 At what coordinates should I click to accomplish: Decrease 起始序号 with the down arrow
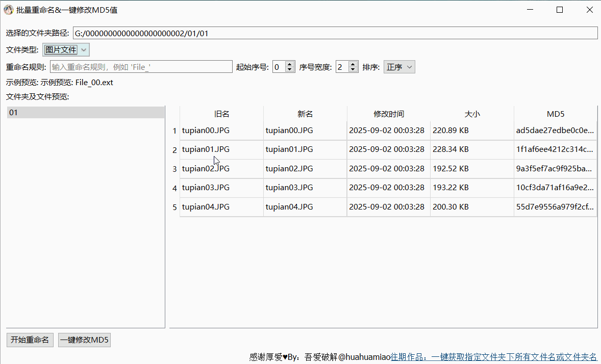(290, 69)
